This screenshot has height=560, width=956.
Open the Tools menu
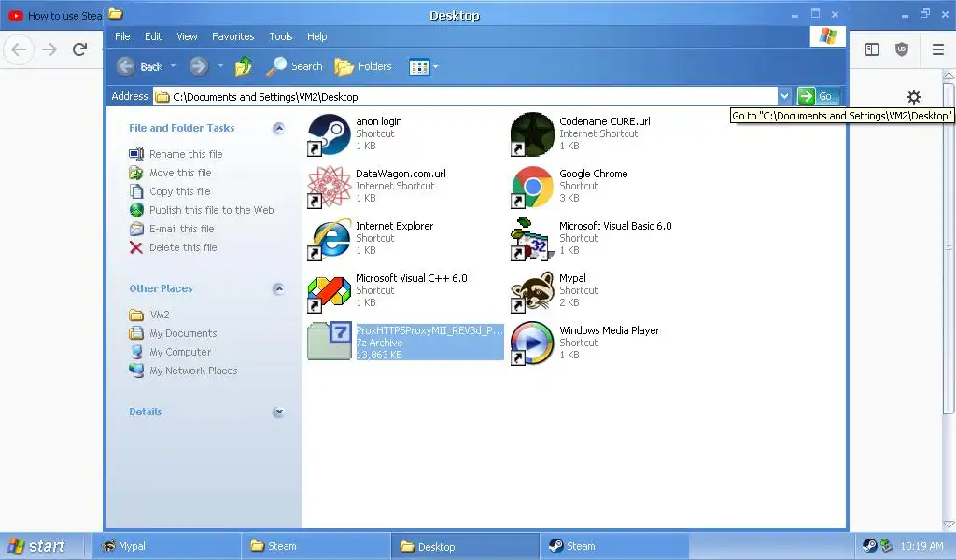point(281,36)
